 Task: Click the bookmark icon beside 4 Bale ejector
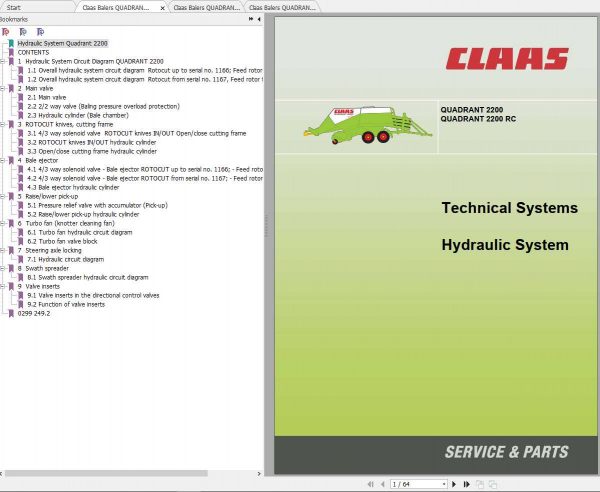[11, 160]
